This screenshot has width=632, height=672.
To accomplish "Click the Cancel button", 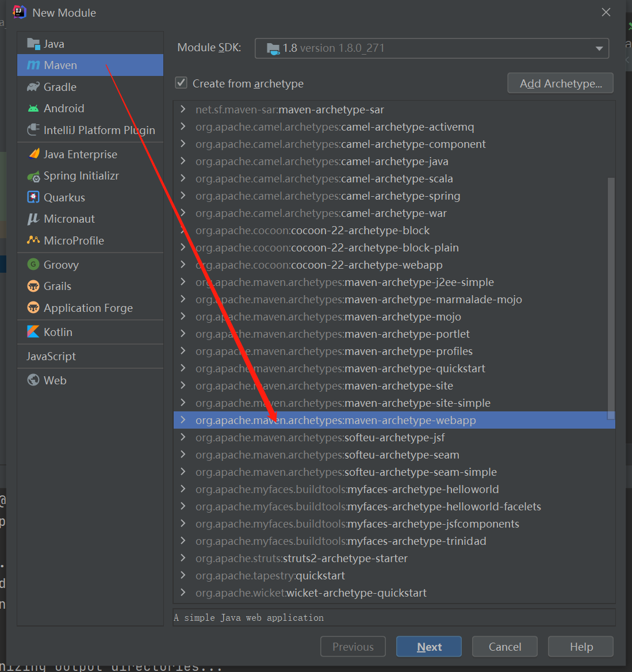I will (x=505, y=646).
